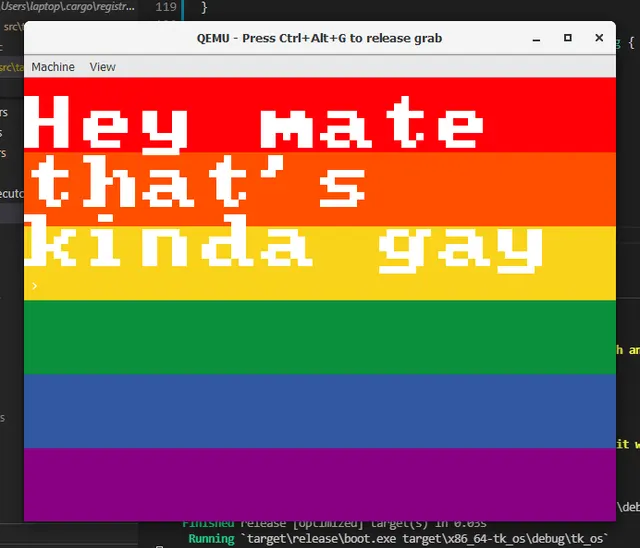640x548 pixels.
Task: Click the cargo registry path tab in the editor
Action: 67,7
